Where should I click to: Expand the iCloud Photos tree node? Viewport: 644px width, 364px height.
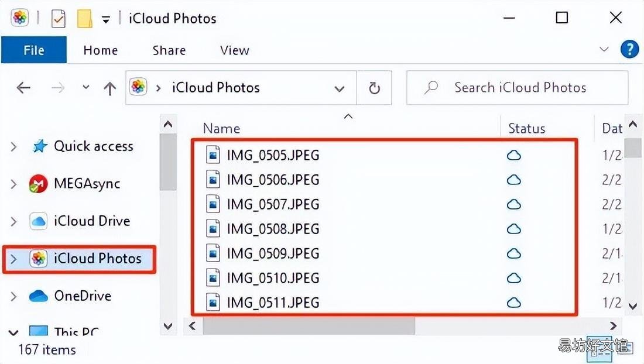click(x=13, y=259)
